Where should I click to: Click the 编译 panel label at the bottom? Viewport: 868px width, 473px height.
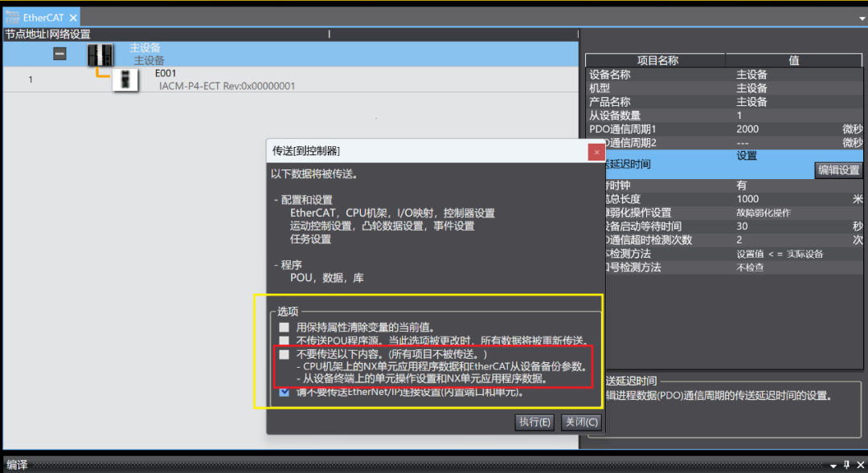coord(16,464)
